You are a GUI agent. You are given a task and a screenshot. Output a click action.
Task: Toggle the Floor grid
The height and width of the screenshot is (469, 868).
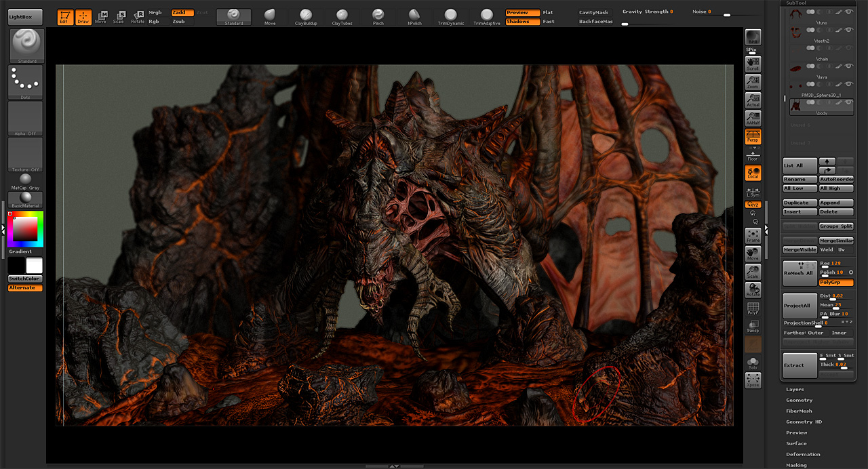point(753,155)
